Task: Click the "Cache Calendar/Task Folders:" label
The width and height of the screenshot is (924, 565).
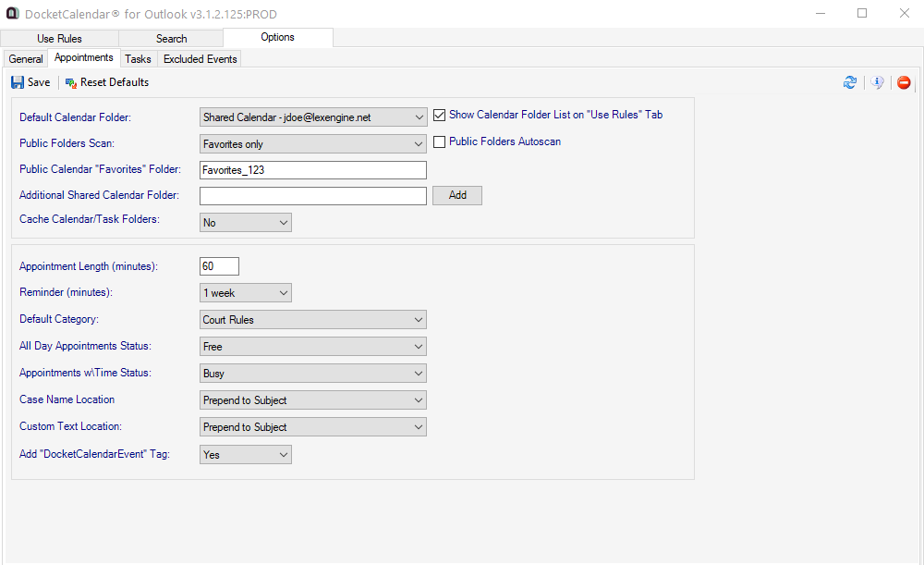Action: pos(90,219)
